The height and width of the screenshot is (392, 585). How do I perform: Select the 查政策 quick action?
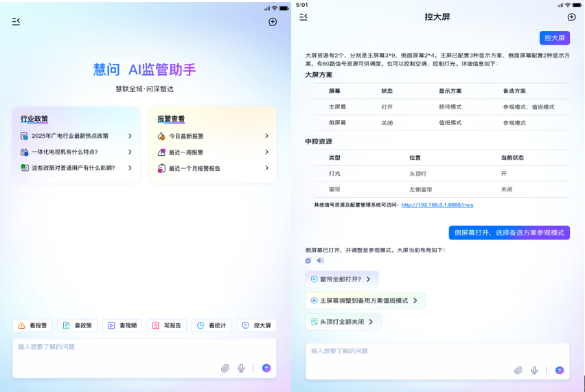(x=78, y=325)
